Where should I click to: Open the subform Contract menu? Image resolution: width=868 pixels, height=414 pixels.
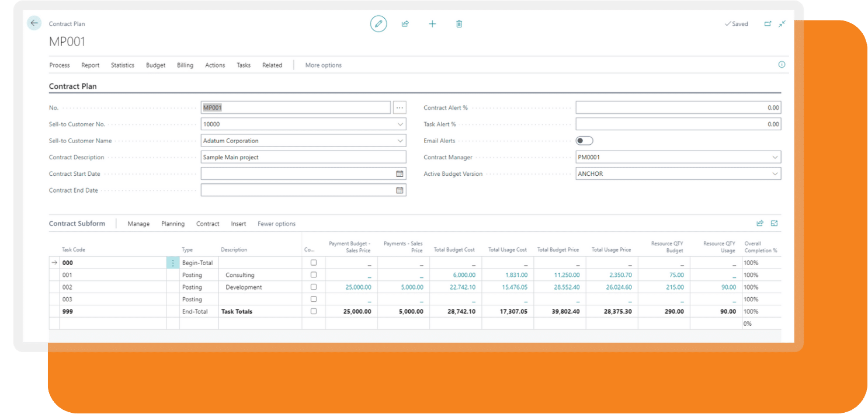coord(208,224)
